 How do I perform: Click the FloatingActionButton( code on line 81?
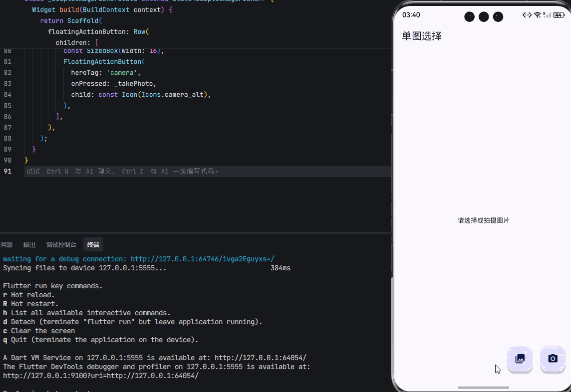[x=104, y=61]
